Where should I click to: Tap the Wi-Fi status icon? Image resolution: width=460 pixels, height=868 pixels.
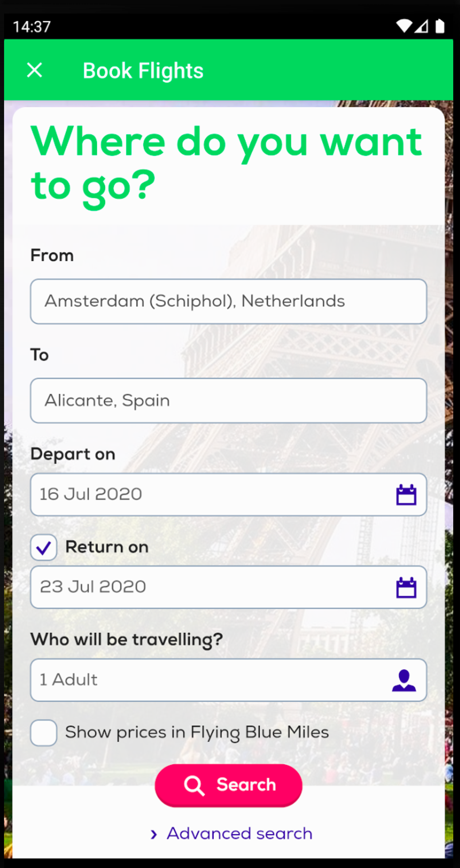404,26
